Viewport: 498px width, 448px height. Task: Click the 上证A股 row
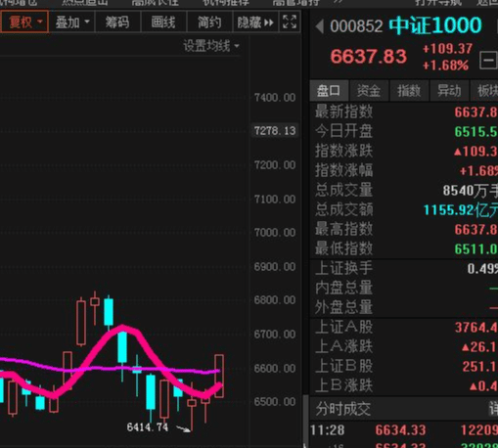coord(404,327)
